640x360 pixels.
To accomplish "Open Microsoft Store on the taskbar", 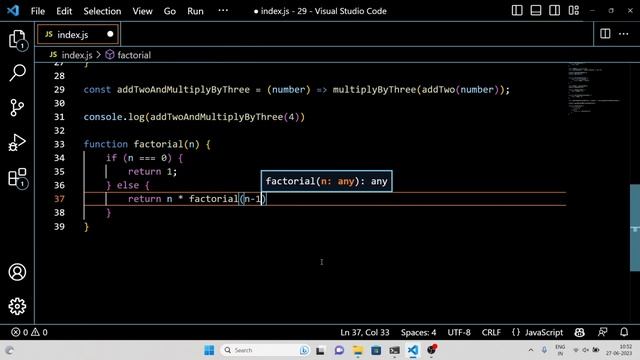I will coord(376,350).
